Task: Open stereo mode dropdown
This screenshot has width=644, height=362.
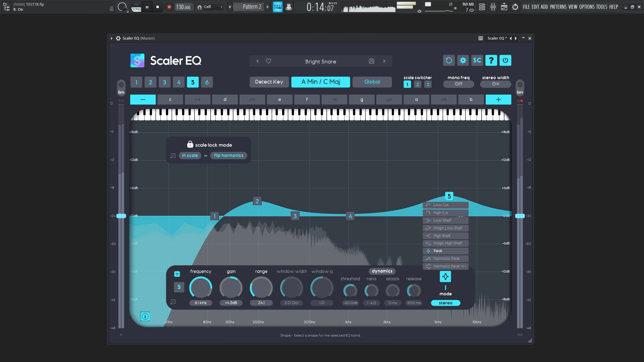Action: (445, 303)
